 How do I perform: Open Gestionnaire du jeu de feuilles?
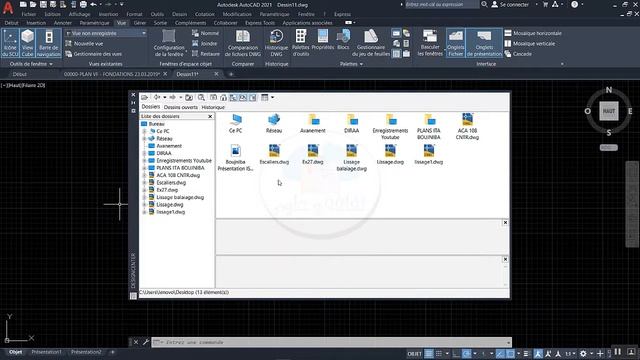371,43
